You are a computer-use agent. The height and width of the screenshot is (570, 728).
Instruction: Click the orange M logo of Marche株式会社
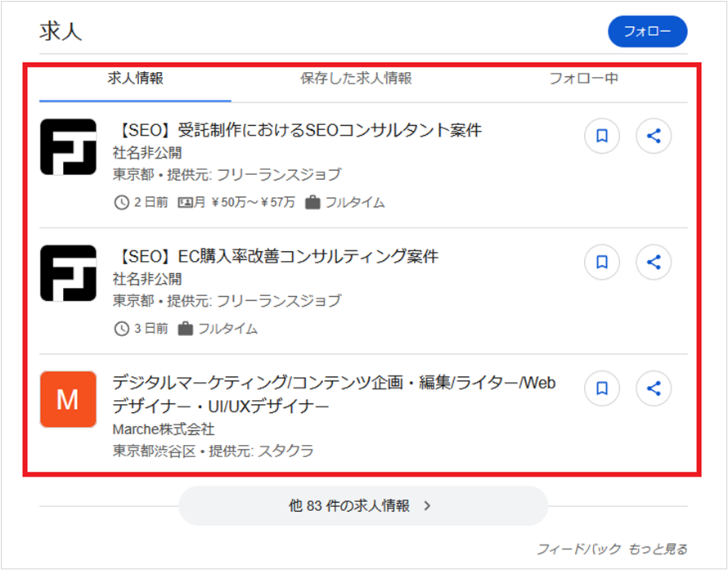tap(68, 399)
